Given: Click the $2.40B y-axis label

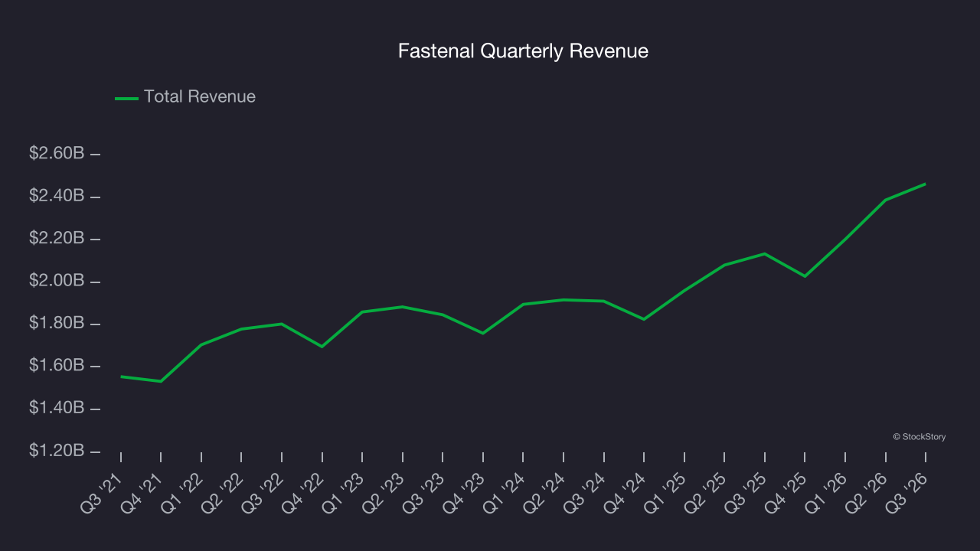Looking at the screenshot, I should [57, 197].
